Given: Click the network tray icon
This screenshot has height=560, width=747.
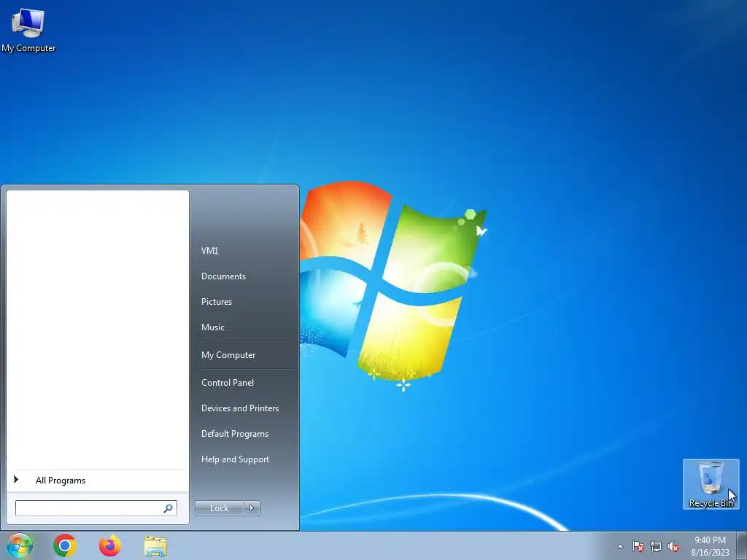Looking at the screenshot, I should pyautogui.click(x=656, y=546).
